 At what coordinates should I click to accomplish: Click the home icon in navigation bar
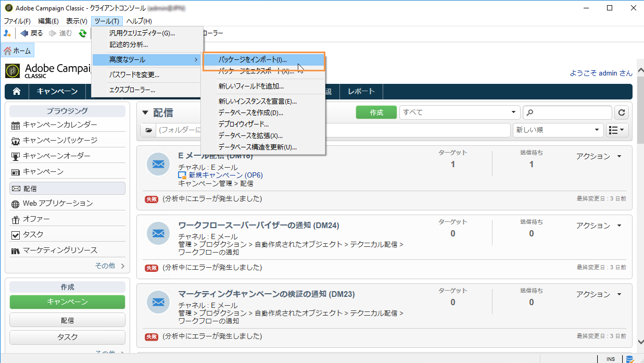click(17, 91)
